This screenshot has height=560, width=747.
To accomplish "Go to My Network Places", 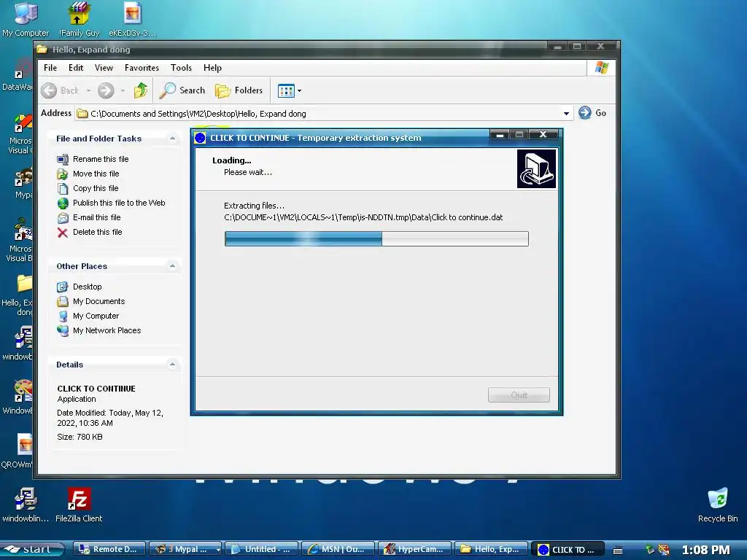I will tap(98, 330).
